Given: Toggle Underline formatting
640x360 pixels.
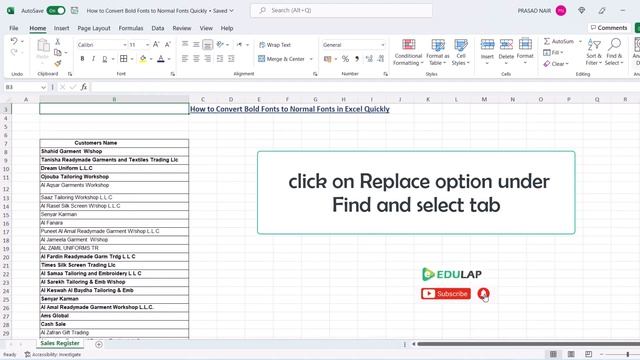Looking at the screenshot, I should [x=105, y=59].
